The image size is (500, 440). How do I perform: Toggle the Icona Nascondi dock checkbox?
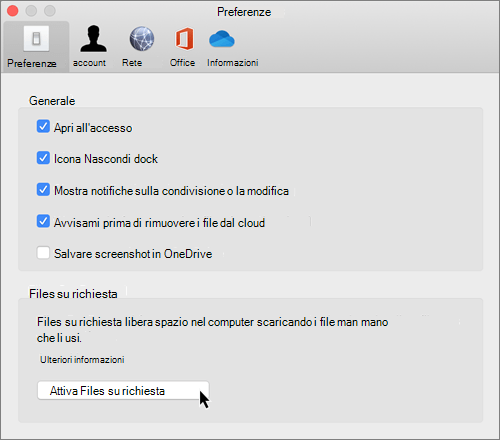43,158
